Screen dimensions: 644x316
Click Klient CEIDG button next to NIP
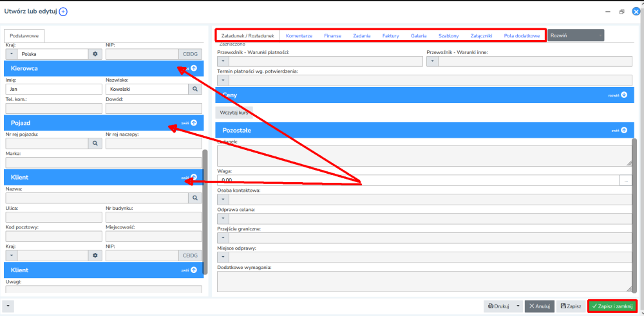(190, 256)
